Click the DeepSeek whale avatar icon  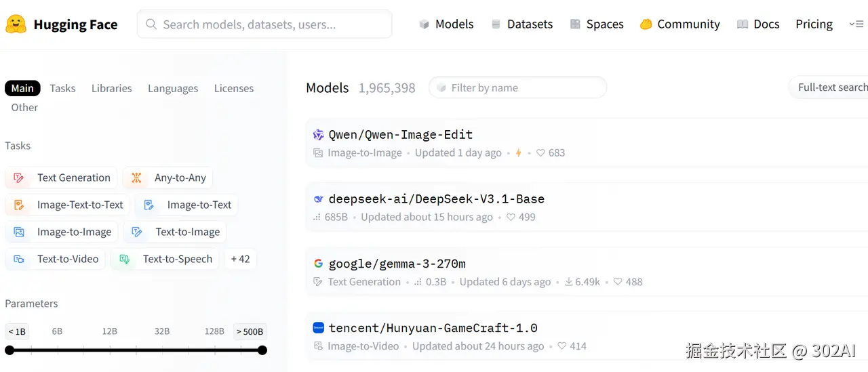coord(318,199)
